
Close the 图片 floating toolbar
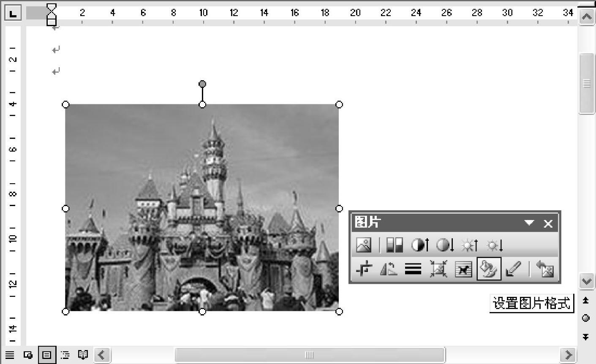point(548,223)
